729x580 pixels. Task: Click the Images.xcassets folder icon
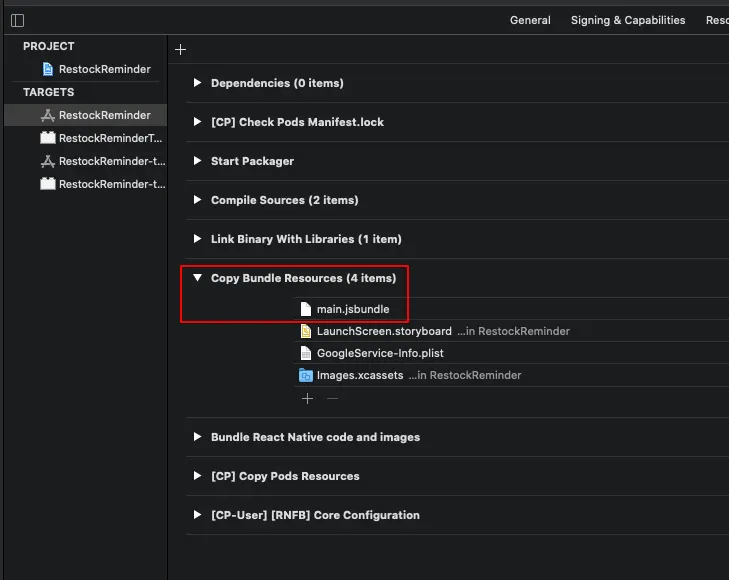(x=306, y=376)
